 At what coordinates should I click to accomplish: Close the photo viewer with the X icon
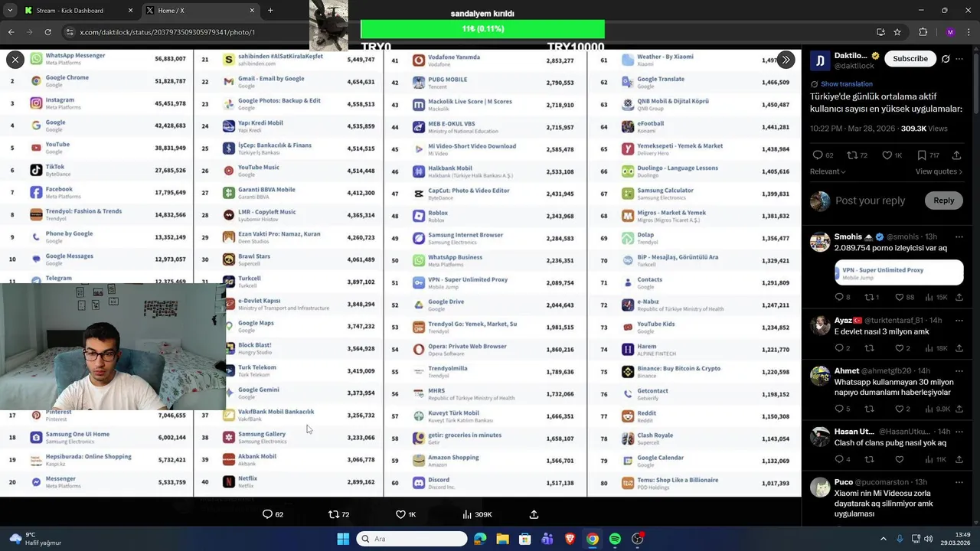[15, 60]
